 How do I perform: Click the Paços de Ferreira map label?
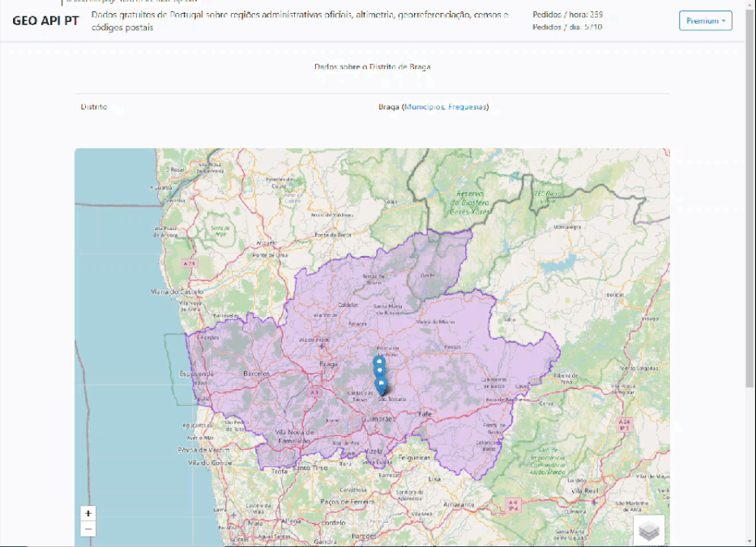[347, 502]
